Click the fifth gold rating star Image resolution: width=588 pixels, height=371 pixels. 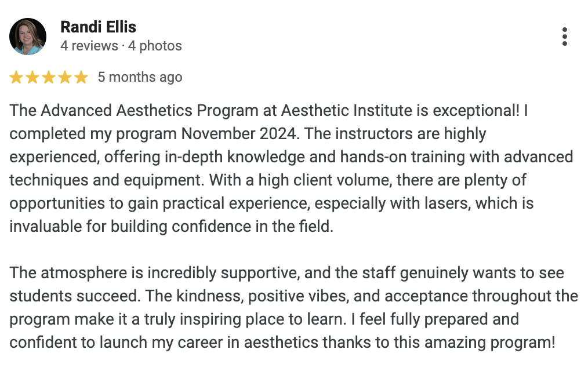(x=81, y=78)
